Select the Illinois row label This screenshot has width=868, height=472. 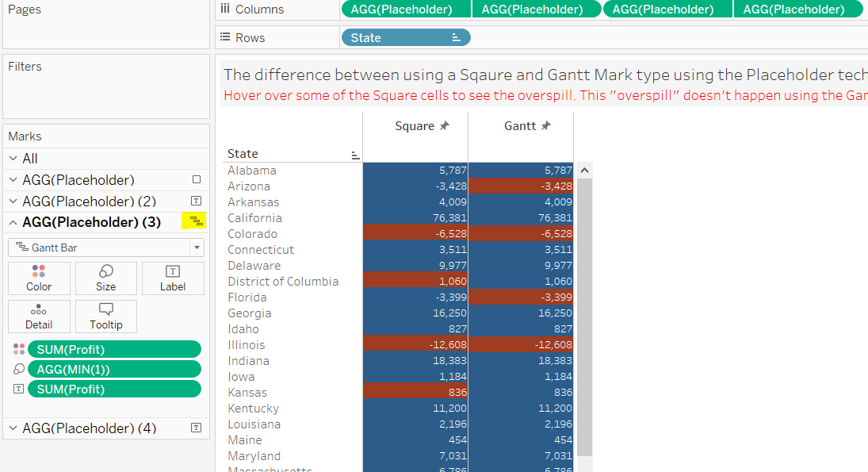(x=247, y=344)
